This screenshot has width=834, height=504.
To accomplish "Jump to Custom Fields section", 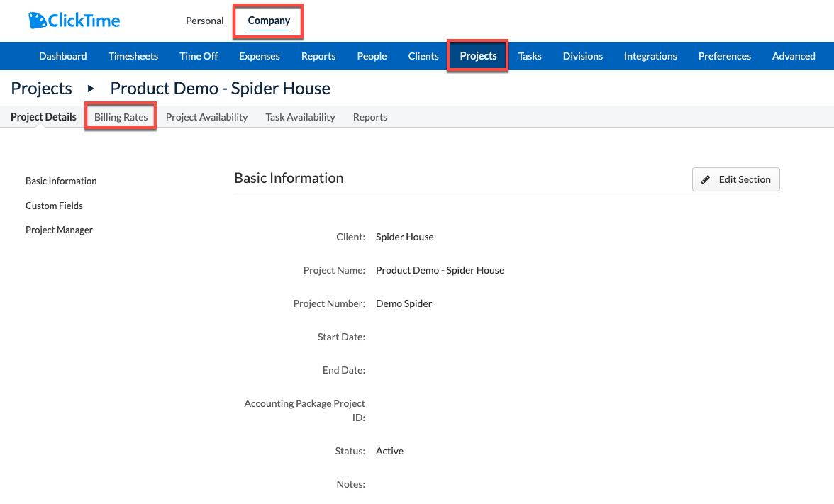I will pyautogui.click(x=54, y=206).
